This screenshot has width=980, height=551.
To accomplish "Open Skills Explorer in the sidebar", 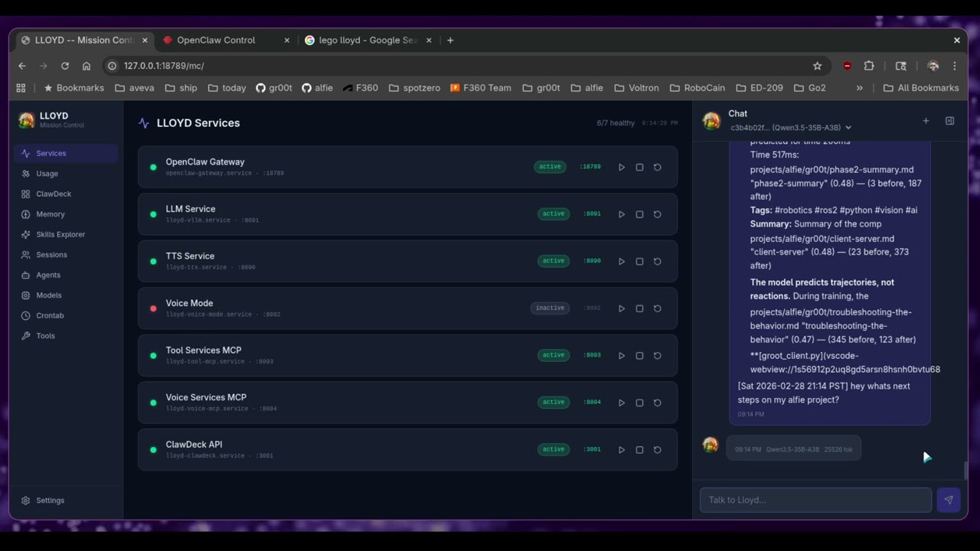I will click(x=66, y=234).
